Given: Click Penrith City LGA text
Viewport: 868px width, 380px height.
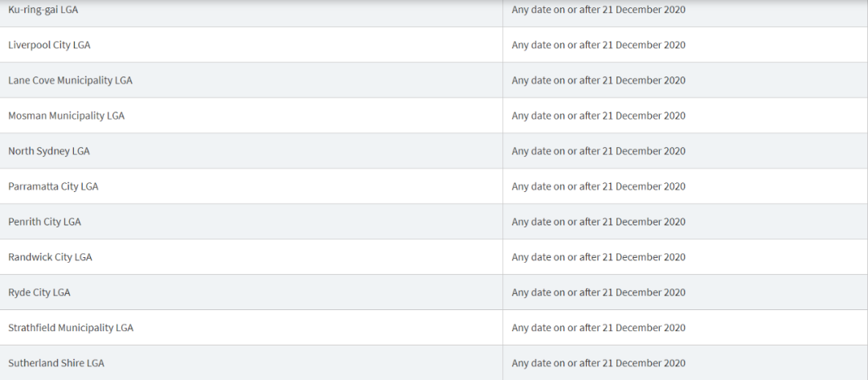Looking at the screenshot, I should pyautogui.click(x=44, y=222).
